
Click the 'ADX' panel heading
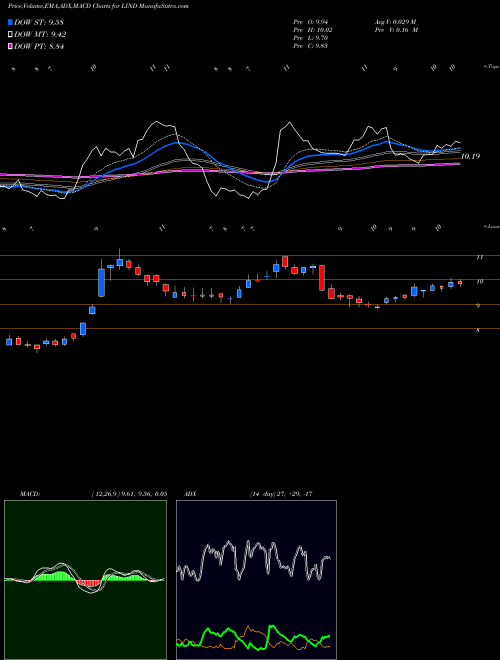tap(190, 493)
